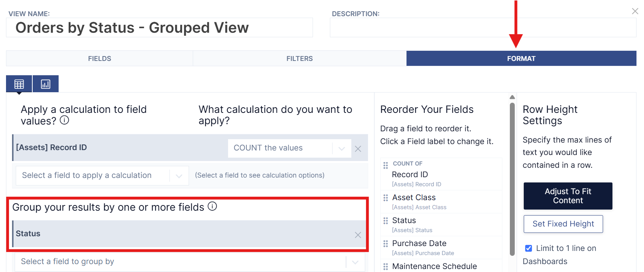This screenshot has width=644, height=272.
Task: Click Set Fixed Height button
Action: pyautogui.click(x=563, y=224)
